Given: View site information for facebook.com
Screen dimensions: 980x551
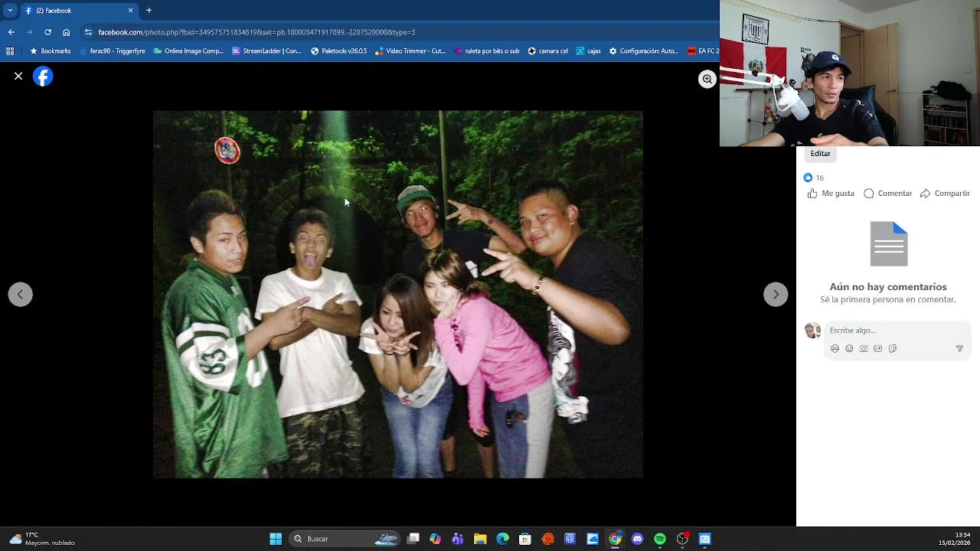Looking at the screenshot, I should click(x=88, y=32).
